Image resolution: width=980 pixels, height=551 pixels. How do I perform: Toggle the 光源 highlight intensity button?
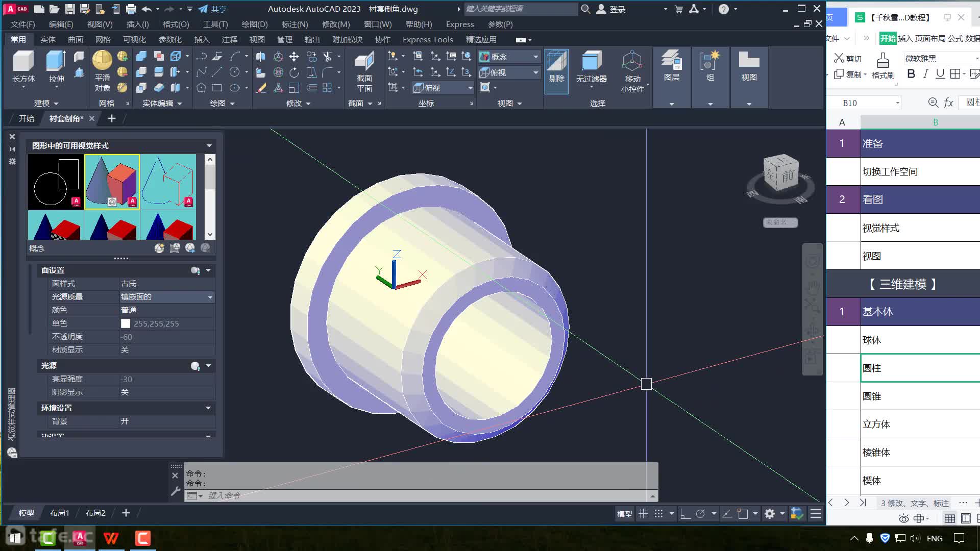click(195, 366)
